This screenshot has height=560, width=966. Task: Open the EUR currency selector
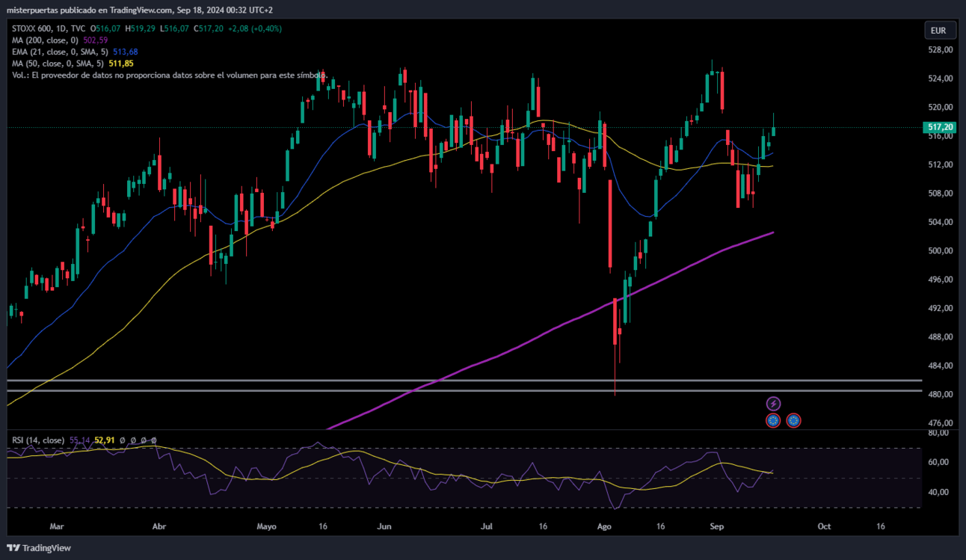click(x=938, y=31)
